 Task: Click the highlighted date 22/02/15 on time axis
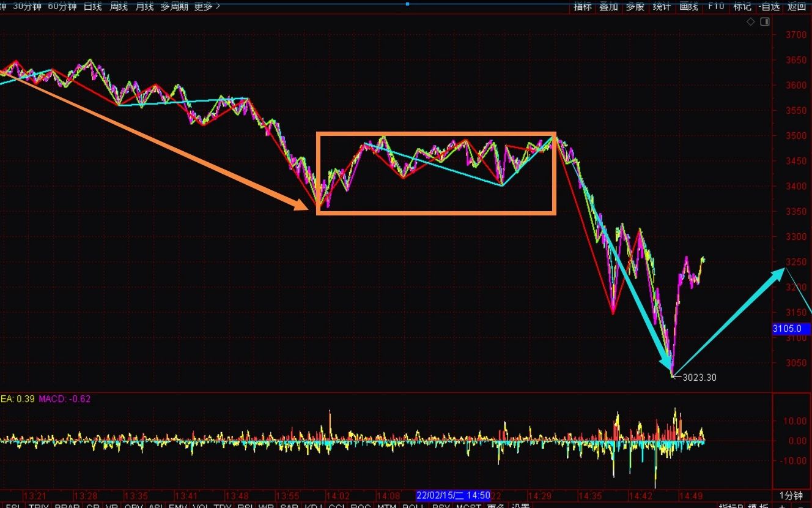pyautogui.click(x=453, y=495)
